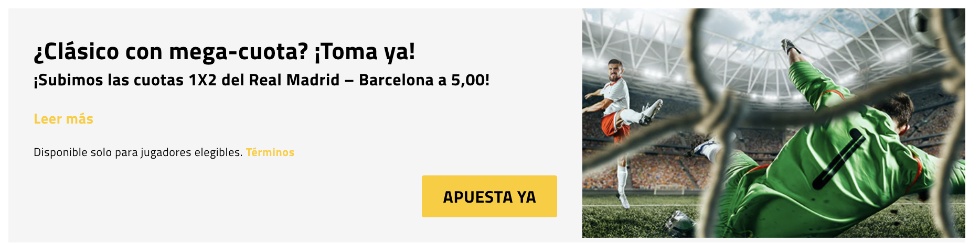Click the black stripe on goalkeeper's back
Viewport: 980px width, 244px height.
coord(838,159)
